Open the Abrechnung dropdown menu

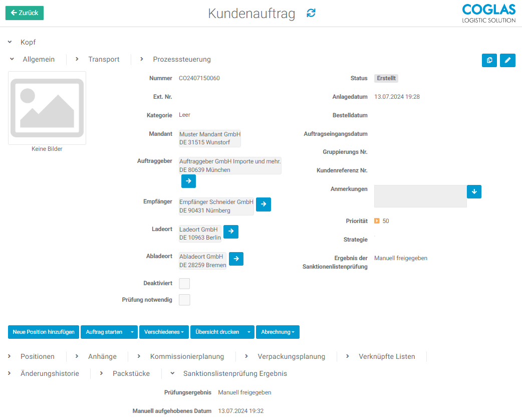pos(277,332)
